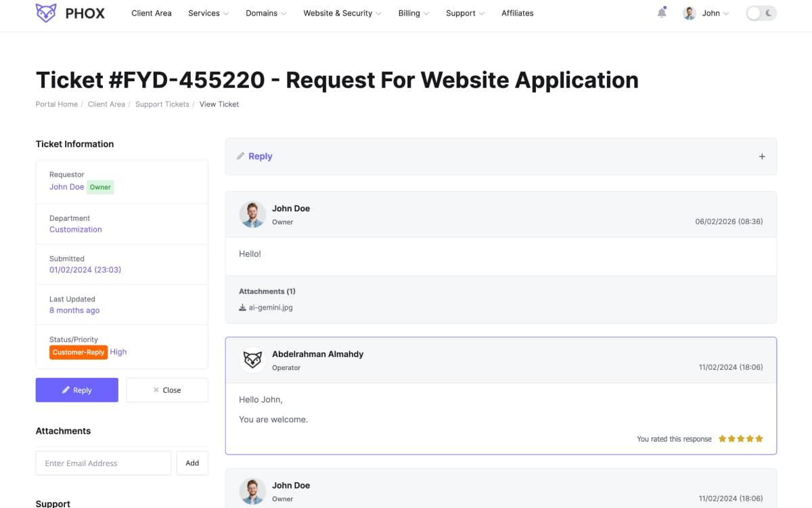This screenshot has height=508, width=812.
Task: Expand the Support dropdown menu
Action: [x=465, y=13]
